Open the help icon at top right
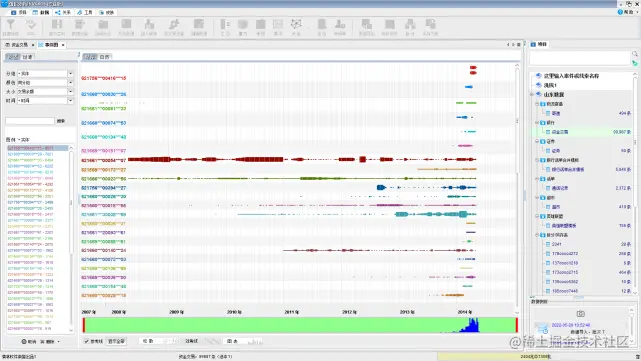Screen dimensions: 641x361 click(x=620, y=12)
